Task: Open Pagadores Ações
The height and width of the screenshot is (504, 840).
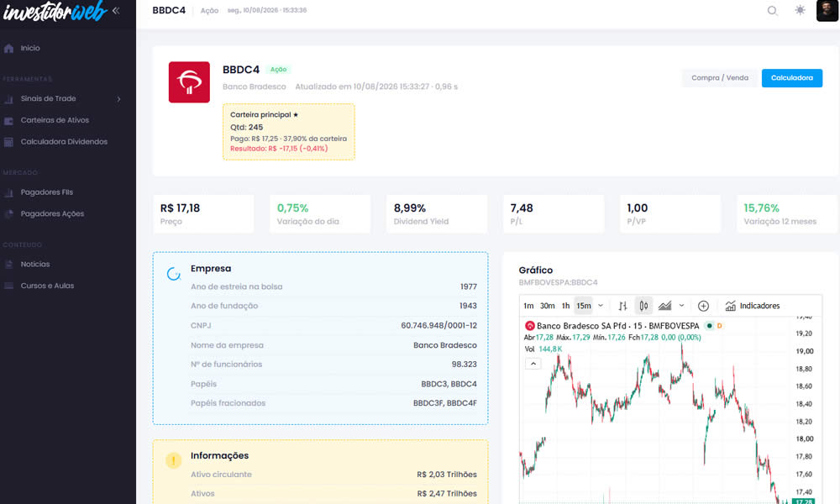Action: click(x=52, y=213)
